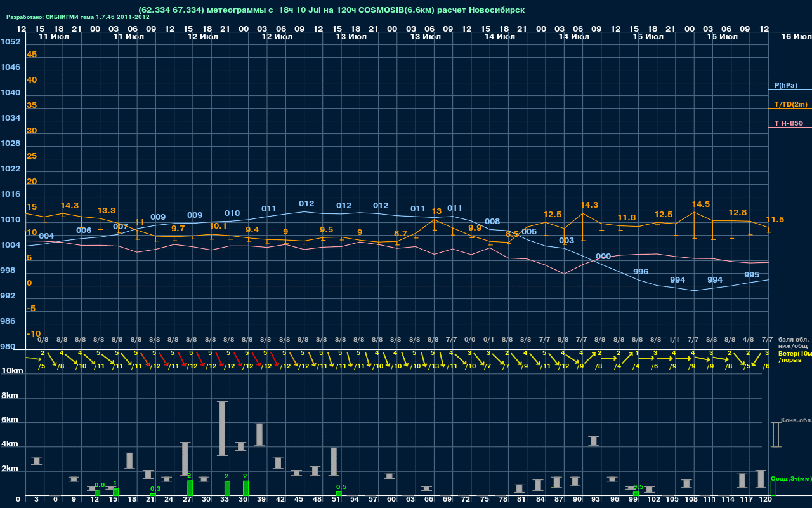The image size is (812, 508).
Task: Click the 1052 pressure axis label
Action: click(x=10, y=41)
